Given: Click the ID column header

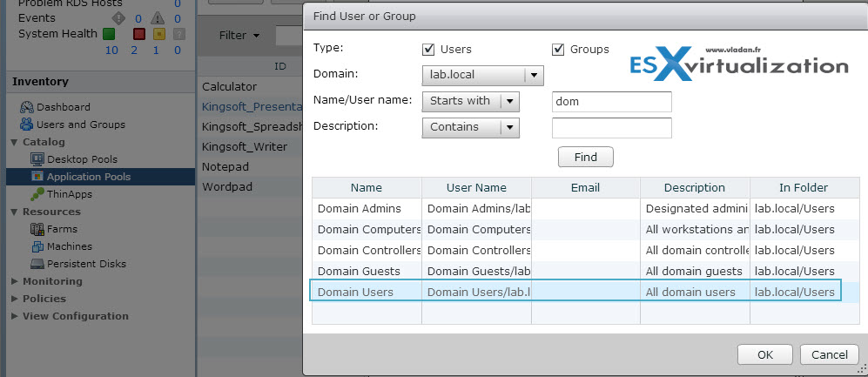Looking at the screenshot, I should [280, 66].
